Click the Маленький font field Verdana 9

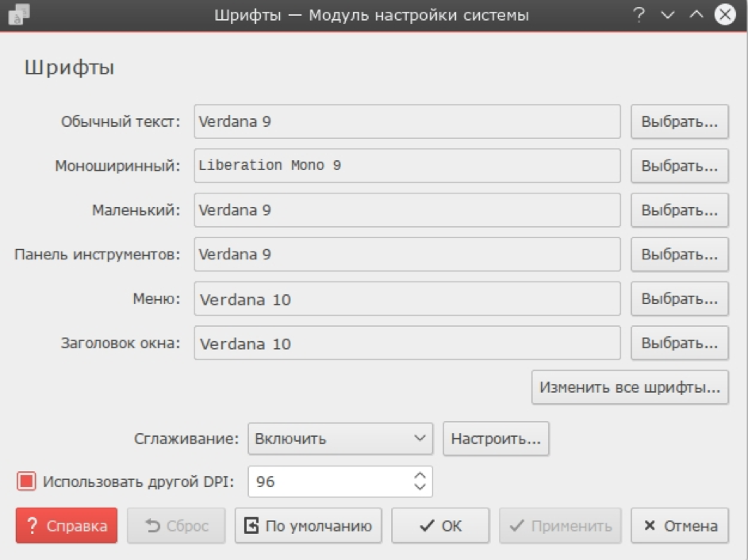(407, 210)
